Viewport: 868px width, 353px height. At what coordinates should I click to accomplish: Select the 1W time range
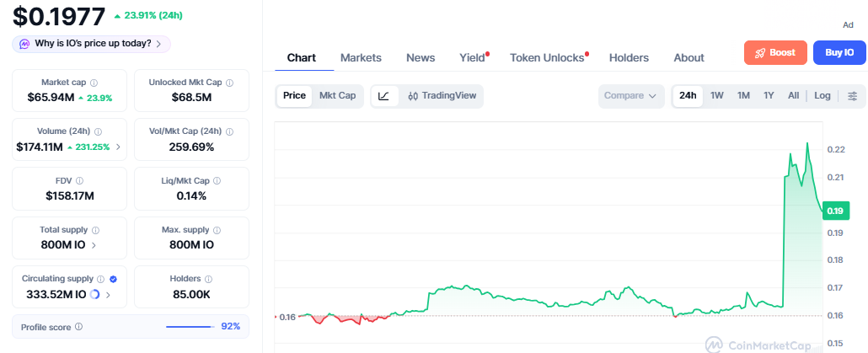point(717,96)
